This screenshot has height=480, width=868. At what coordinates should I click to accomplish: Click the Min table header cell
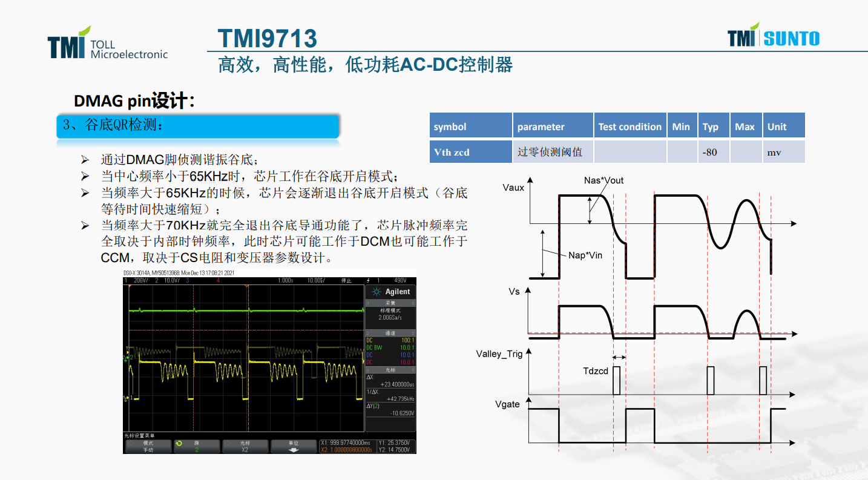(x=682, y=126)
